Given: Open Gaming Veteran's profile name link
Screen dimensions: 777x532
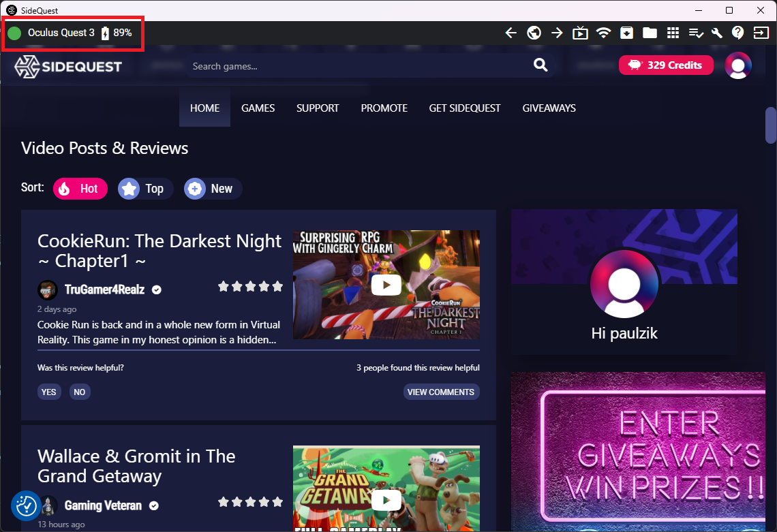Looking at the screenshot, I should (103, 505).
